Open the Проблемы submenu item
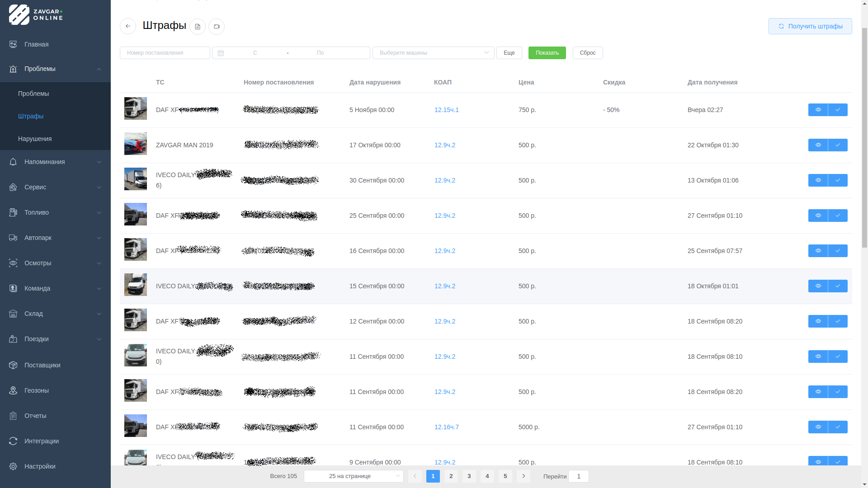Viewport: 868px width, 488px height. click(33, 94)
